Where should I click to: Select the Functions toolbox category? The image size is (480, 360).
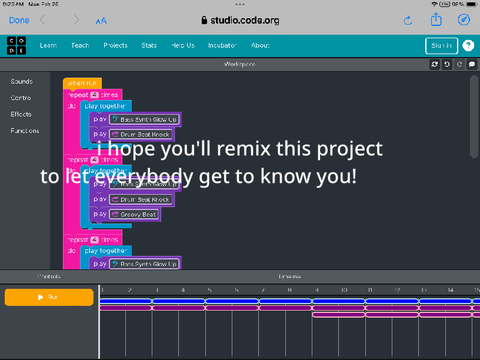(x=25, y=131)
